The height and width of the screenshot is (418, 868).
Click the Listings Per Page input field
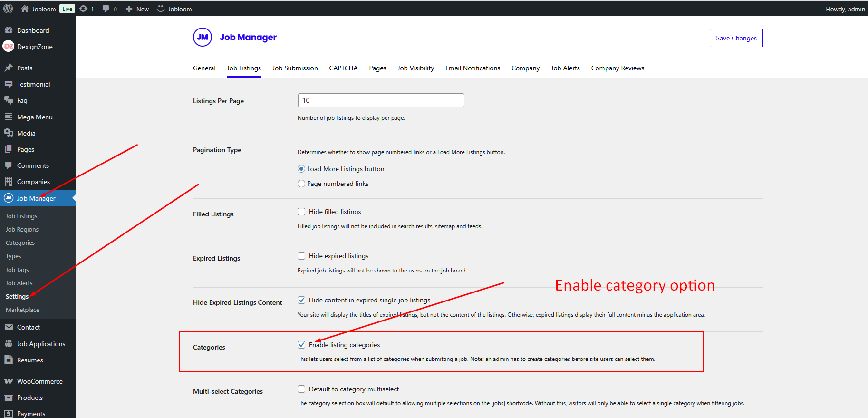click(x=381, y=100)
